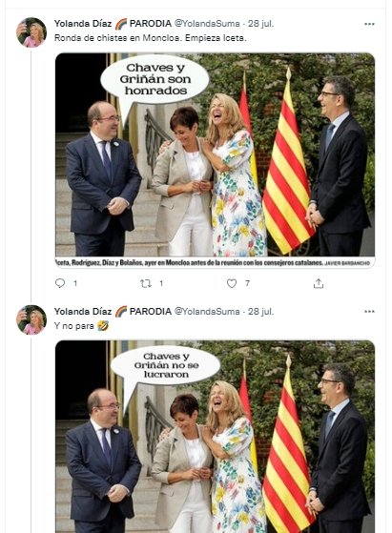This screenshot has width=392, height=533.
Task: Open @YolandaSuma handle on second tweet
Action: [207, 311]
